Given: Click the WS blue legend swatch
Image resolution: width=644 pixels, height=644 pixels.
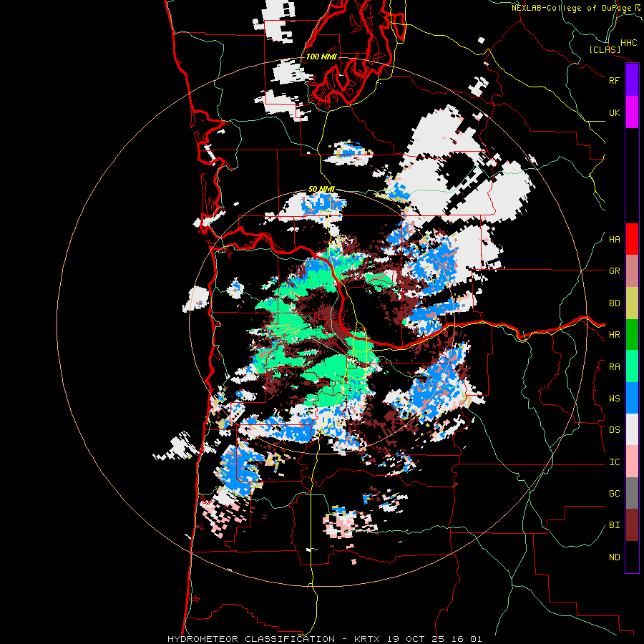Looking at the screenshot, I should click(x=632, y=398).
